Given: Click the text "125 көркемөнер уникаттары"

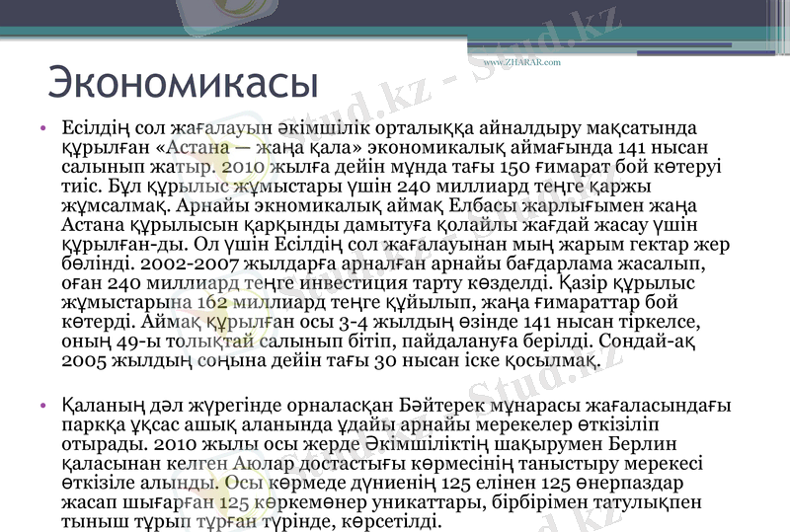Looking at the screenshot, I should (352, 502).
